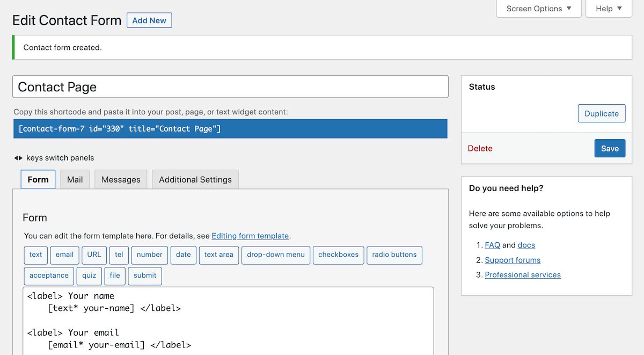The height and width of the screenshot is (355, 644).
Task: Open the Screen Options dropdown
Action: [x=539, y=9]
